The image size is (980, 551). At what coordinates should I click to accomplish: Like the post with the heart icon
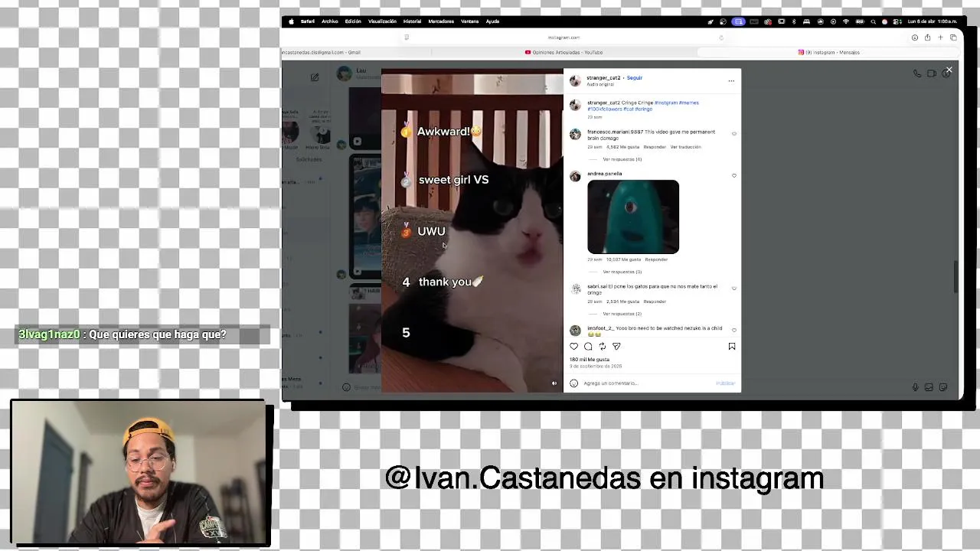pos(574,347)
